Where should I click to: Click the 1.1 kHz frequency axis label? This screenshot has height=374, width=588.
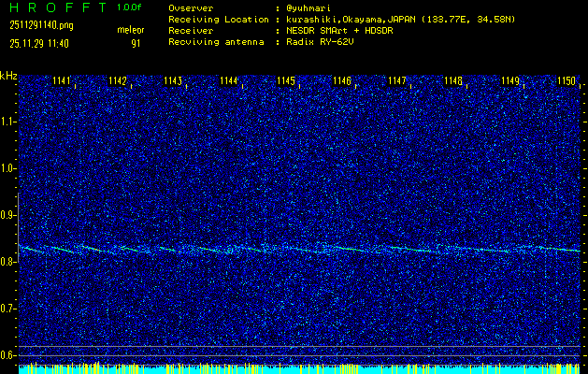click(8, 122)
